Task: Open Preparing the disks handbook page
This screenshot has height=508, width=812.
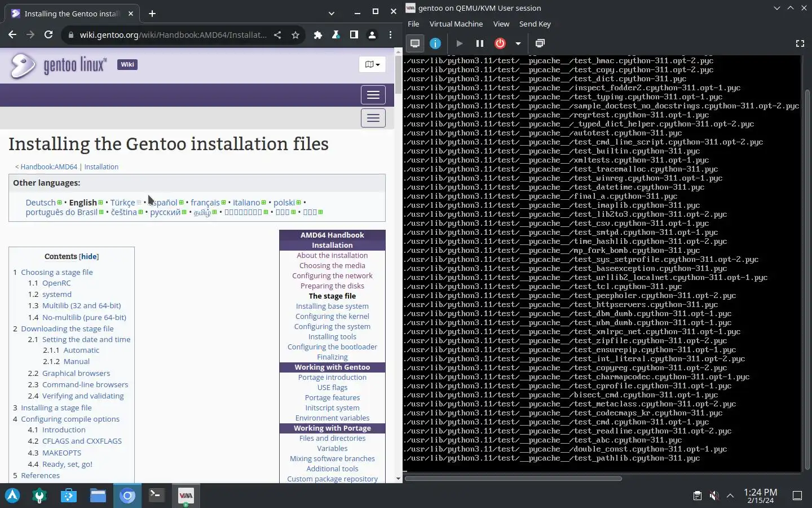Action: tap(332, 286)
